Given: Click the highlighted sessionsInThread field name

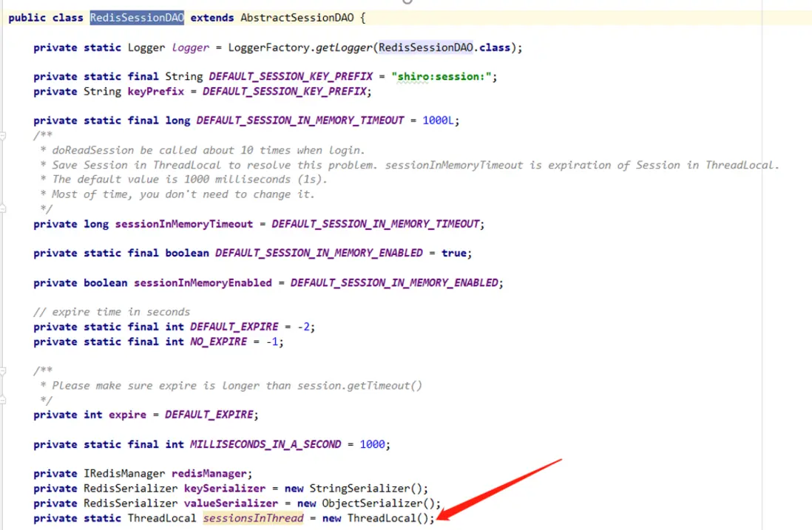Looking at the screenshot, I should (x=253, y=518).
